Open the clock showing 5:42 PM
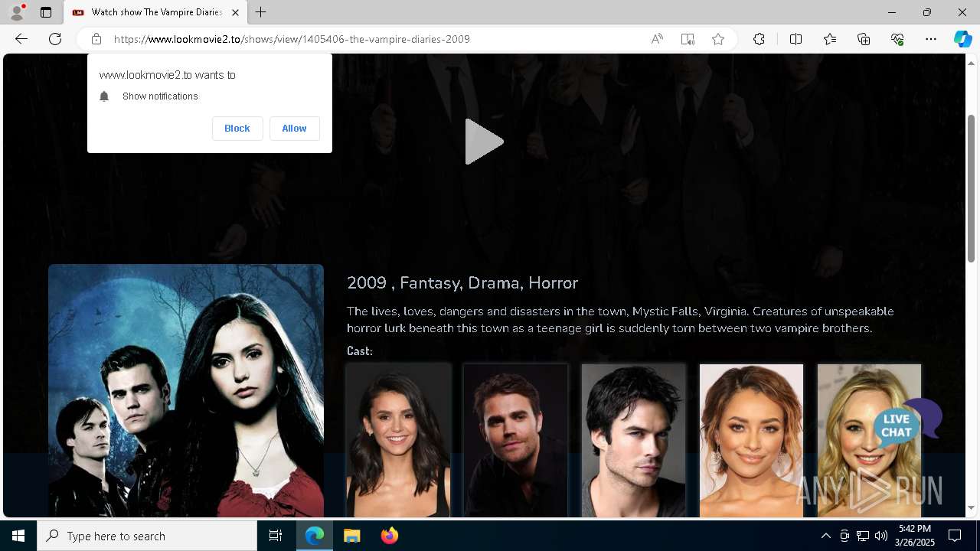 point(914,536)
